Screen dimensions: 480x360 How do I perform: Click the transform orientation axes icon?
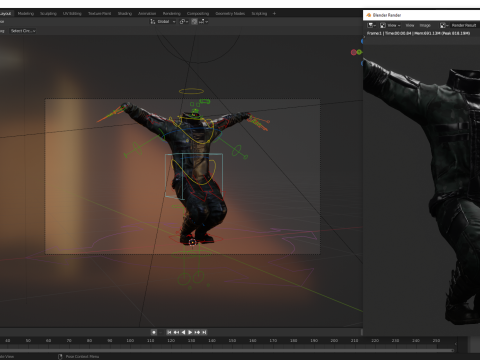pos(153,22)
